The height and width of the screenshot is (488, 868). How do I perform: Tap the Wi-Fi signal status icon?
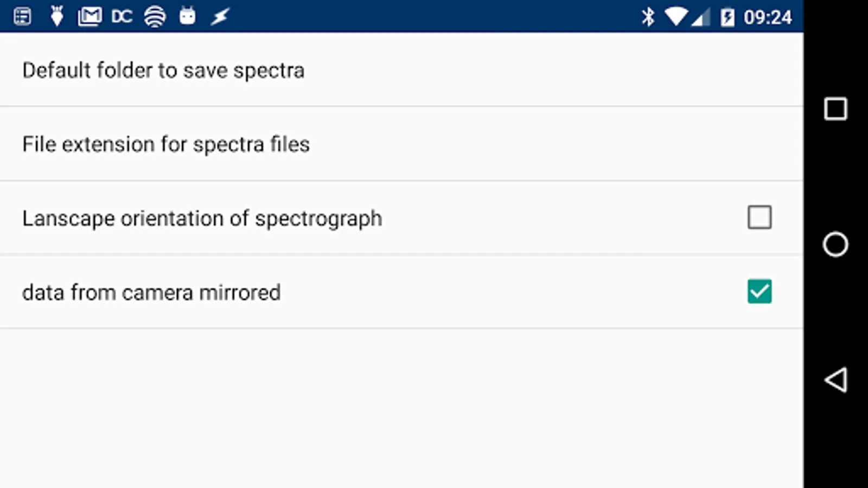675,17
